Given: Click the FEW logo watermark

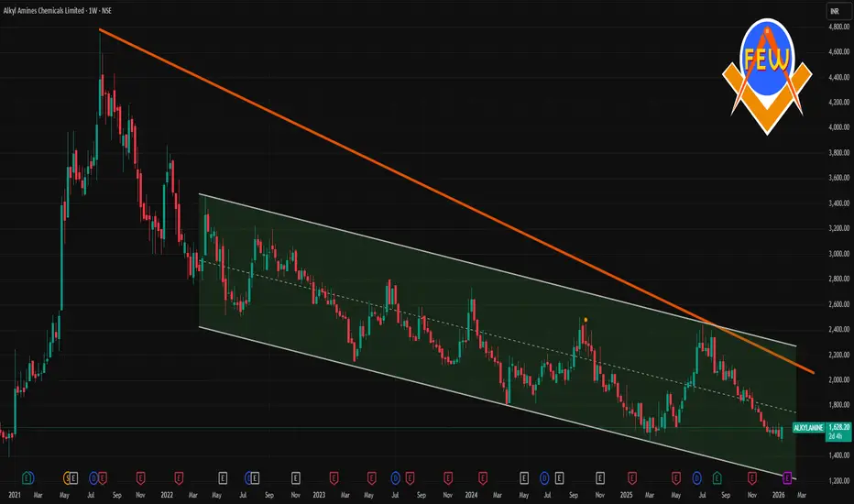Looking at the screenshot, I should coord(767,76).
